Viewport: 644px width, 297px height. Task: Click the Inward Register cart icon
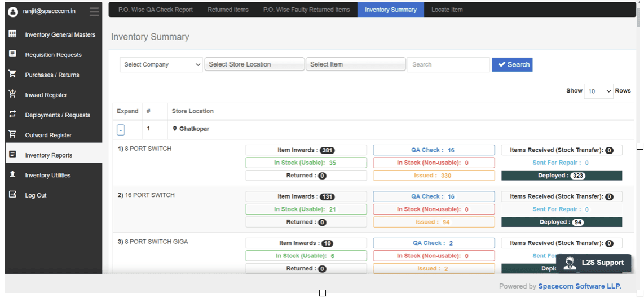pyautogui.click(x=12, y=94)
